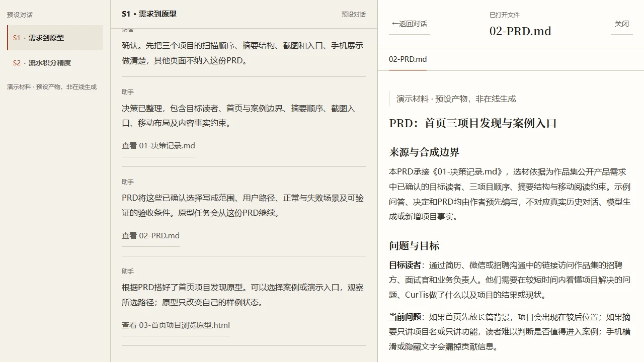The image size is (644, 362).
Task: Select the 02-PRD.md file tab
Action: coord(408,59)
